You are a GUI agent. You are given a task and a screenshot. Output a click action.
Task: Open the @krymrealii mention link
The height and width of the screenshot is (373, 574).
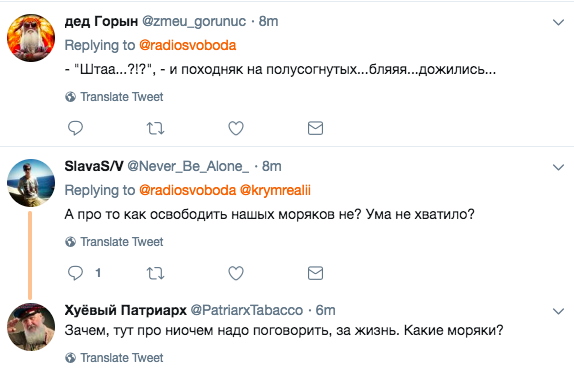click(275, 190)
